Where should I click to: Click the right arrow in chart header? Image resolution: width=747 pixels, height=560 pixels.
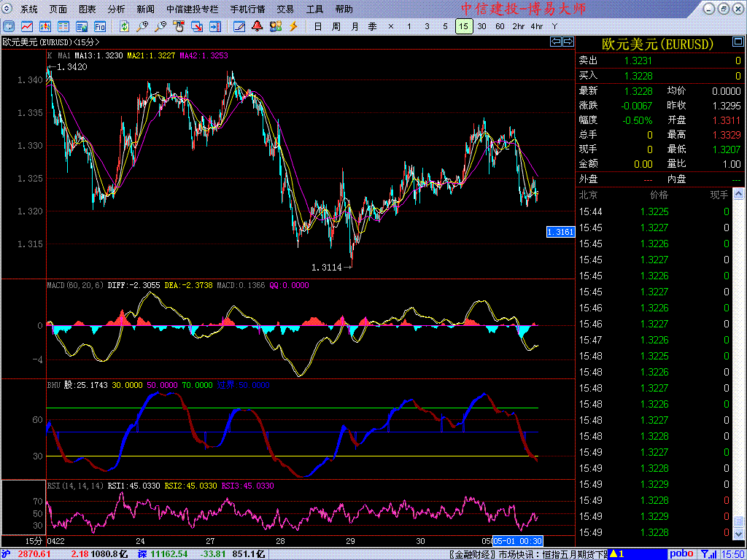568,42
